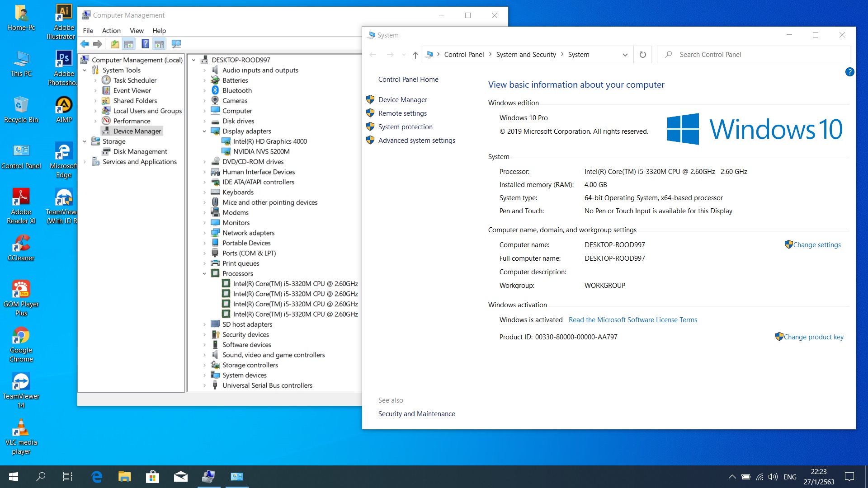Screen dimensions: 868x488
Task: Click the Up one level folder icon
Action: point(115,44)
